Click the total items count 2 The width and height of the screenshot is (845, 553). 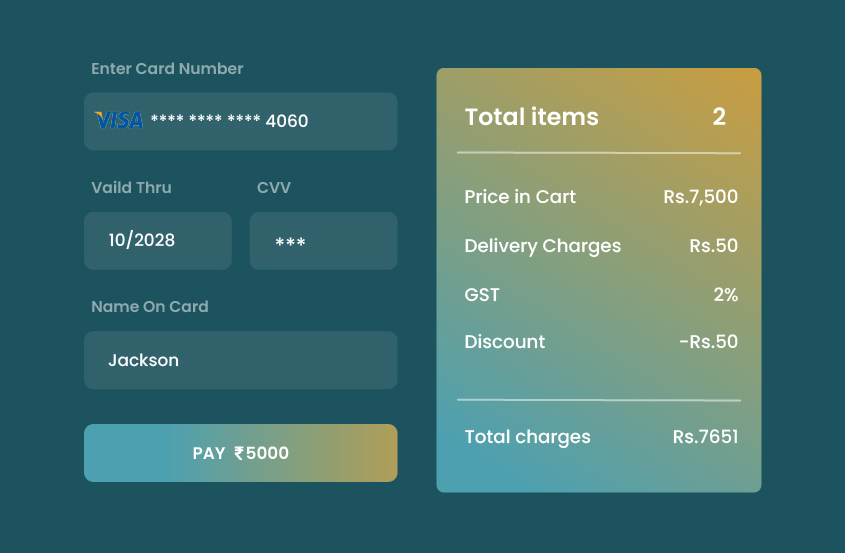(x=719, y=117)
